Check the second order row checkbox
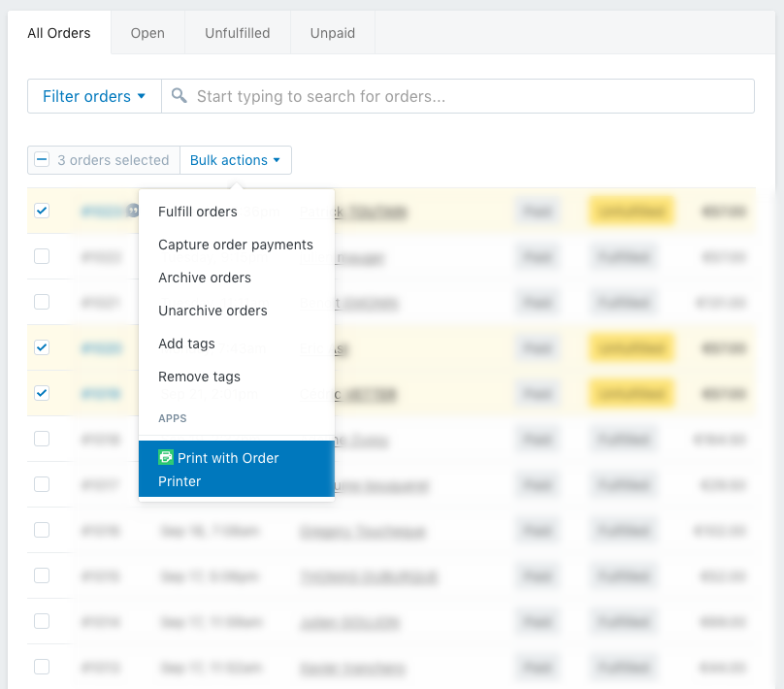Image resolution: width=784 pixels, height=689 pixels. (42, 256)
